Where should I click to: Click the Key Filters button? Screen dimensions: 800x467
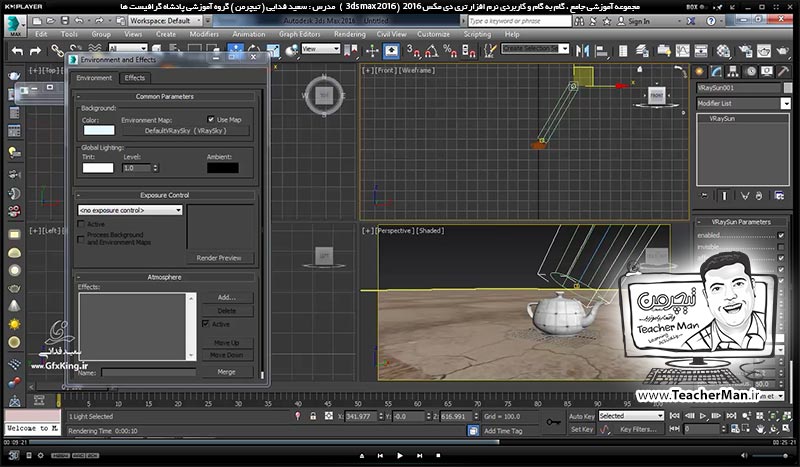click(x=638, y=429)
